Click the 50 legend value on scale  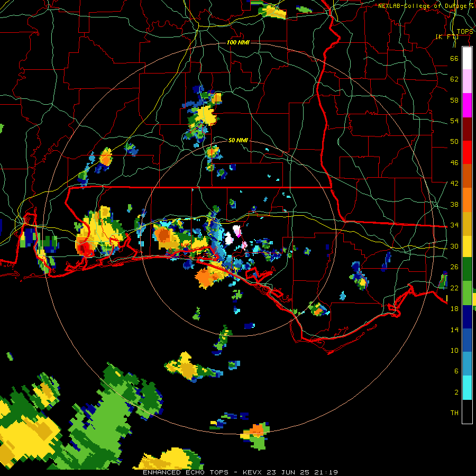tap(454, 141)
